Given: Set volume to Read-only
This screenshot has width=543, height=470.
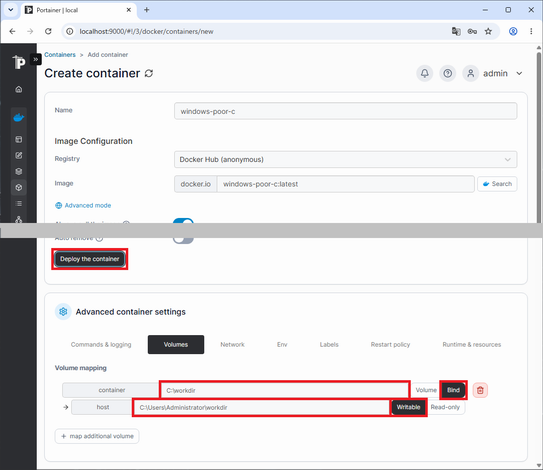Looking at the screenshot, I should [x=445, y=407].
